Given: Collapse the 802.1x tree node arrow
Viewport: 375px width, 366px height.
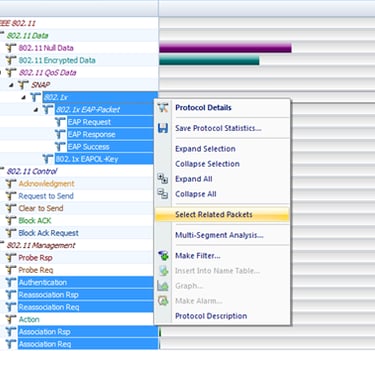Looking at the screenshot, I should (24, 97).
